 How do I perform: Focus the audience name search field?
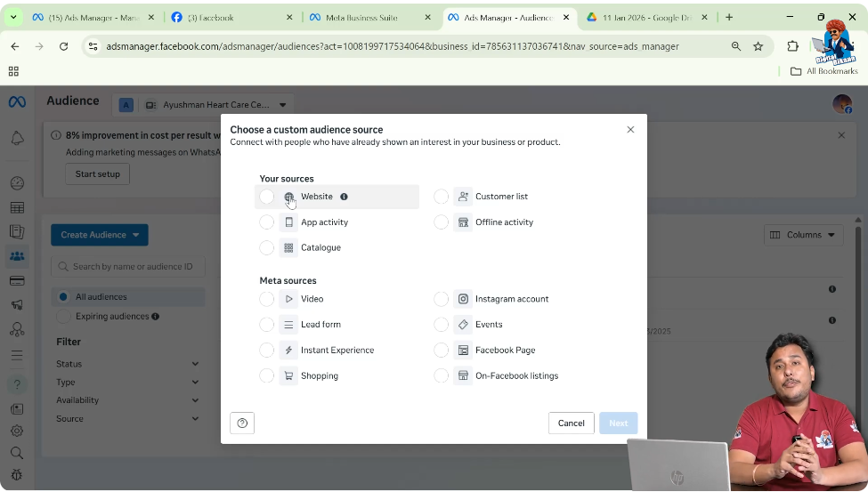(x=128, y=267)
